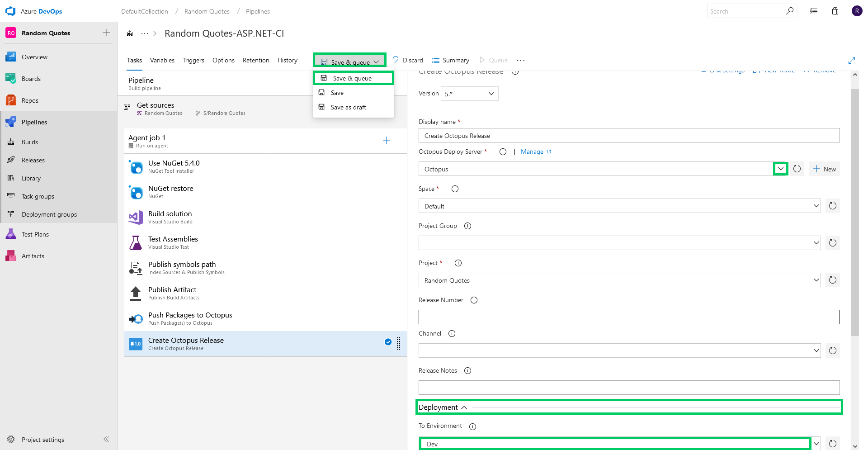This screenshot has width=868, height=450.
Task: Refresh the Space dropdown list
Action: (833, 206)
